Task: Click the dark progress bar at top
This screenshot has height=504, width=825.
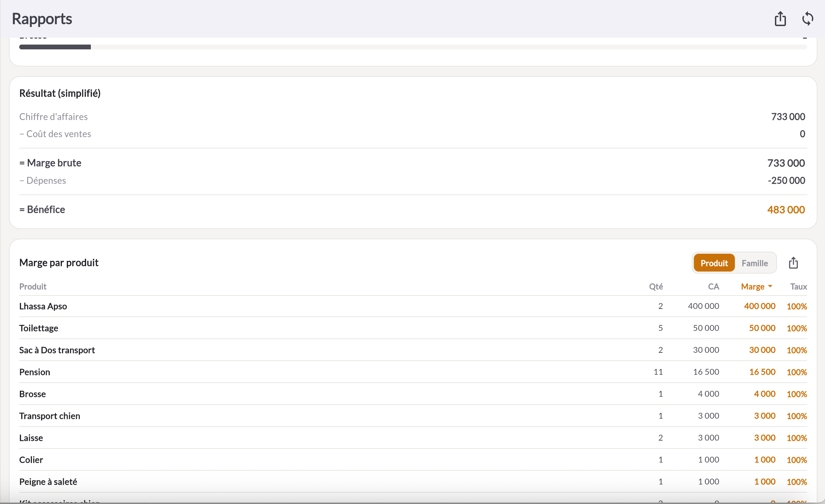Action: [x=55, y=47]
